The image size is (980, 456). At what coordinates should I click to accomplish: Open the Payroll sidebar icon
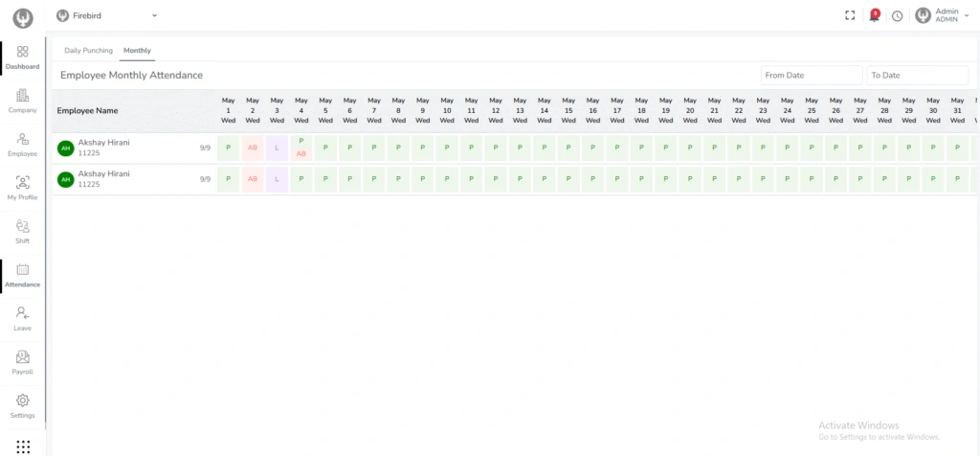coord(23,361)
